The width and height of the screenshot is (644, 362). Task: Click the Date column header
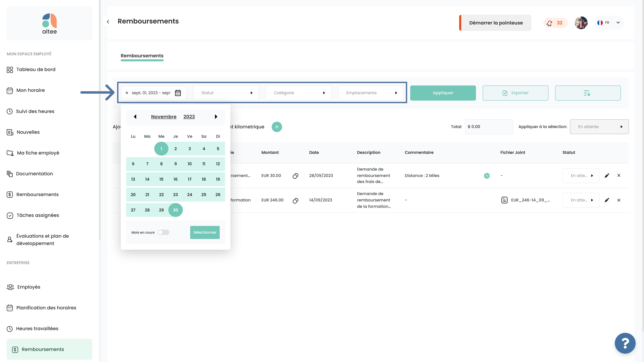tap(314, 152)
